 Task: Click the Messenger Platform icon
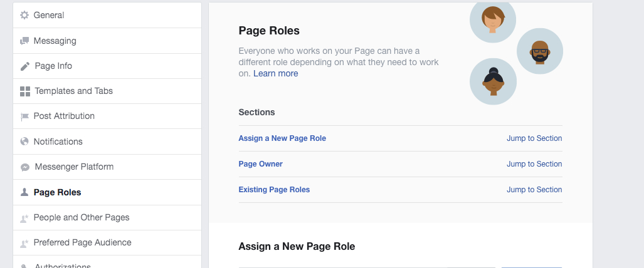[25, 167]
